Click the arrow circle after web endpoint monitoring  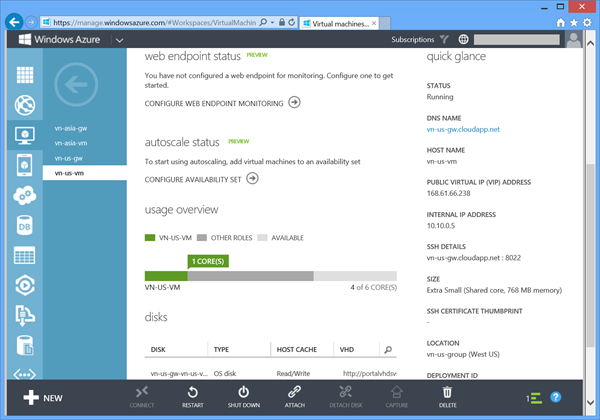294,103
